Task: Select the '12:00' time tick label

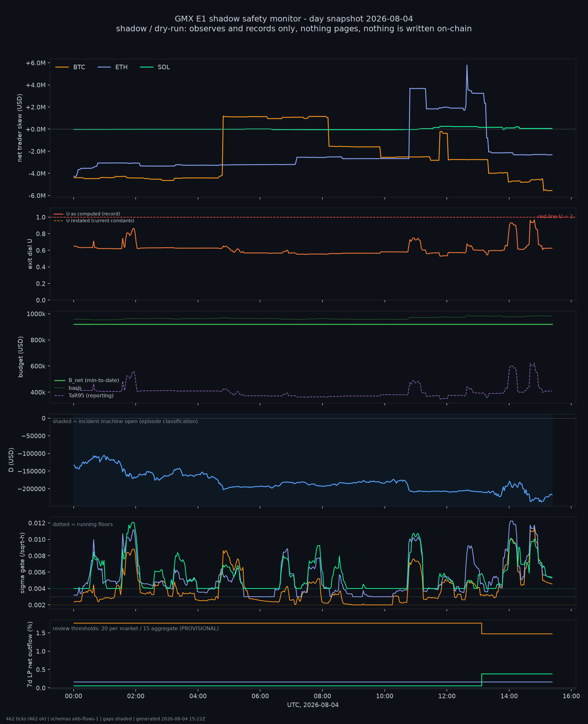Action: pos(447,696)
